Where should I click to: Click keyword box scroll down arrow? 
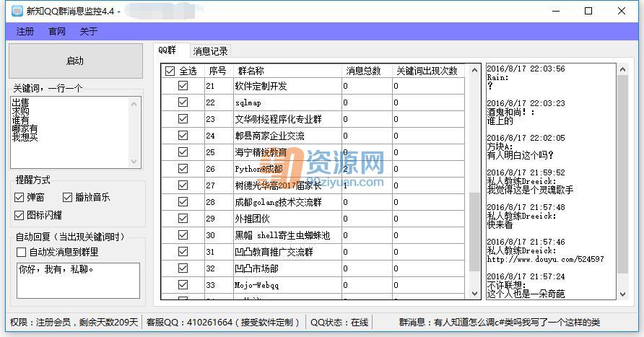(134, 162)
